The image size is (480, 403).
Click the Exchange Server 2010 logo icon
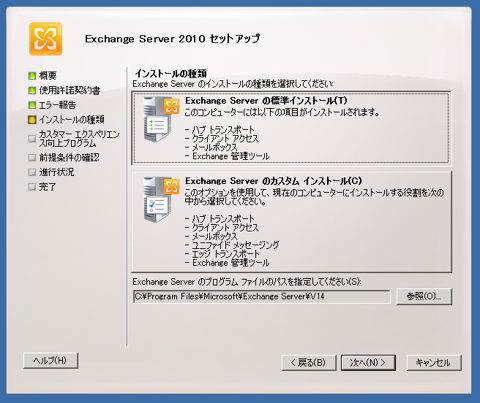pos(46,39)
